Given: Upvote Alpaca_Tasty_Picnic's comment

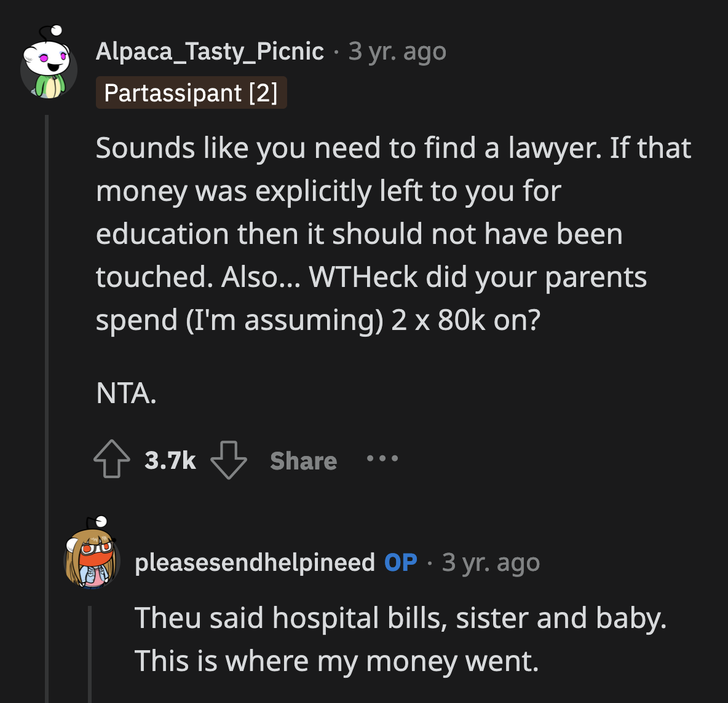Looking at the screenshot, I should click(x=111, y=460).
